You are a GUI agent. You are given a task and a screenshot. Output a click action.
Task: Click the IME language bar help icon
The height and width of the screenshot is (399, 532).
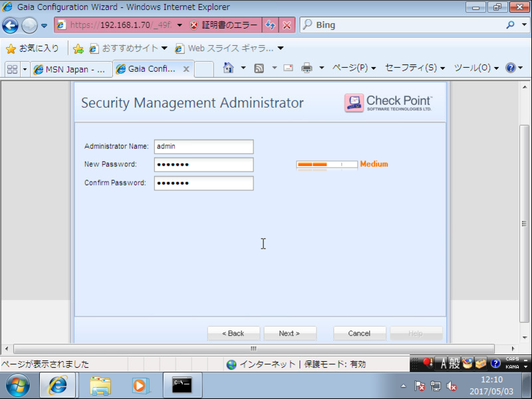[x=495, y=364]
